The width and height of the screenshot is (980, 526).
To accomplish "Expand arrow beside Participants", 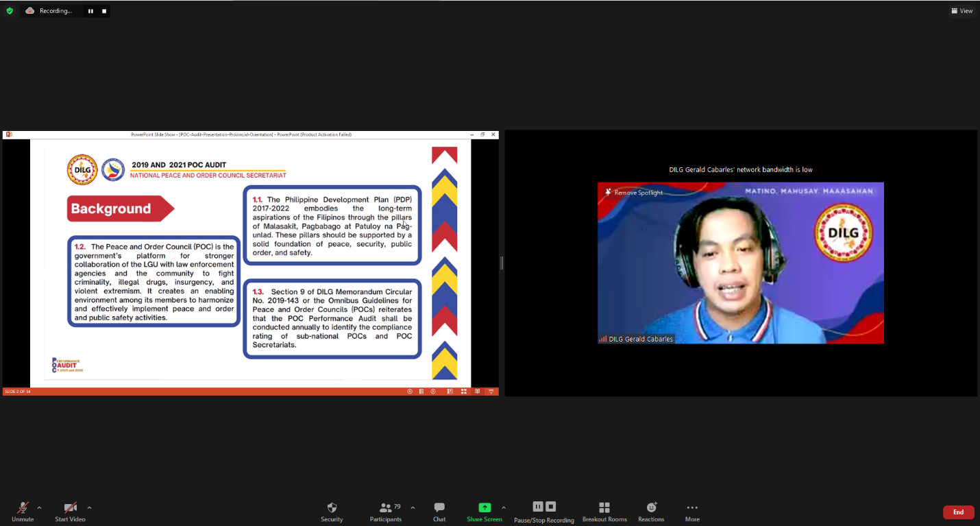I will [x=413, y=508].
